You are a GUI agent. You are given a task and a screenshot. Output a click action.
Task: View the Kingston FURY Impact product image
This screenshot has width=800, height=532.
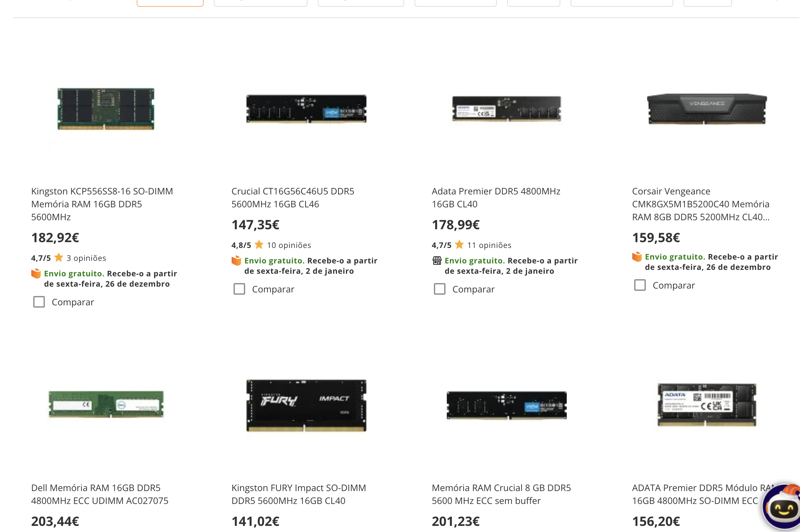coord(306,405)
